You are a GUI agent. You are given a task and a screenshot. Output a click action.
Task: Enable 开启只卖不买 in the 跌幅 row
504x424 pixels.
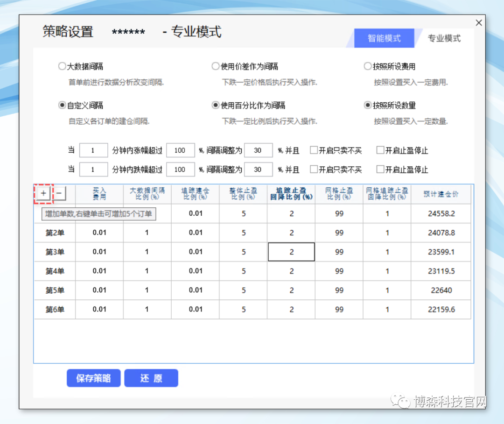pos(314,170)
